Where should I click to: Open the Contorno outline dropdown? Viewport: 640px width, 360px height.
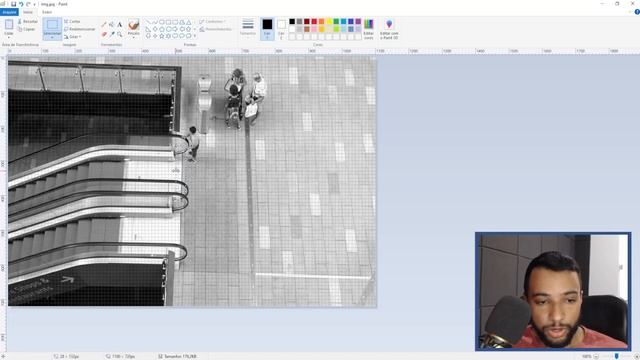click(x=213, y=21)
